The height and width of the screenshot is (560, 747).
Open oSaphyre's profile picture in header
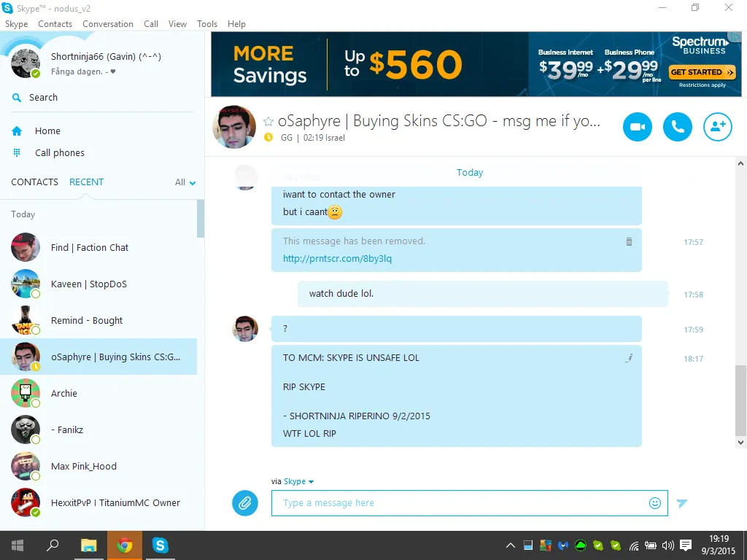click(x=234, y=127)
